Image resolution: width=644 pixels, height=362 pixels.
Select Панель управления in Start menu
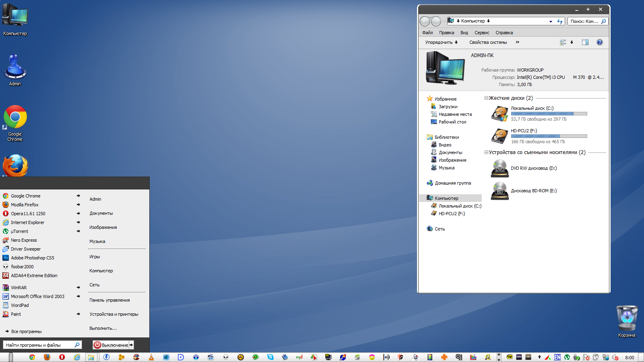[x=109, y=300]
